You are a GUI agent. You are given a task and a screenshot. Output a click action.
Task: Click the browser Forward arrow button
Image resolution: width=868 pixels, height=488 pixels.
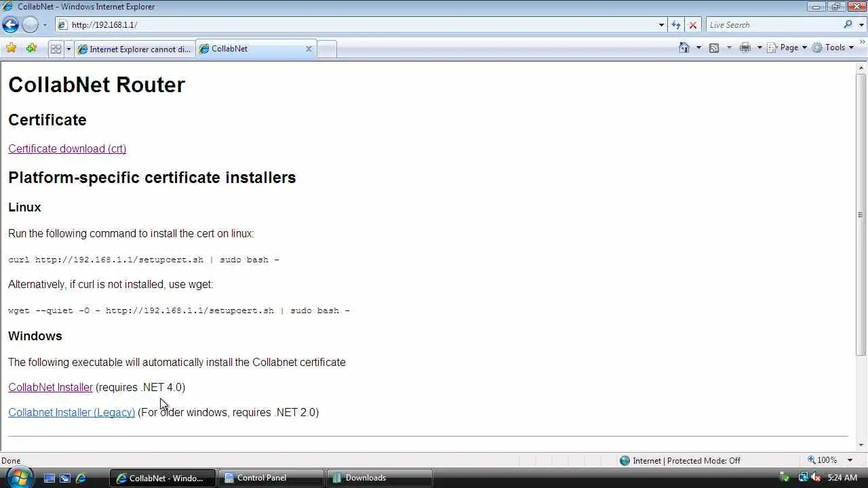pyautogui.click(x=31, y=25)
